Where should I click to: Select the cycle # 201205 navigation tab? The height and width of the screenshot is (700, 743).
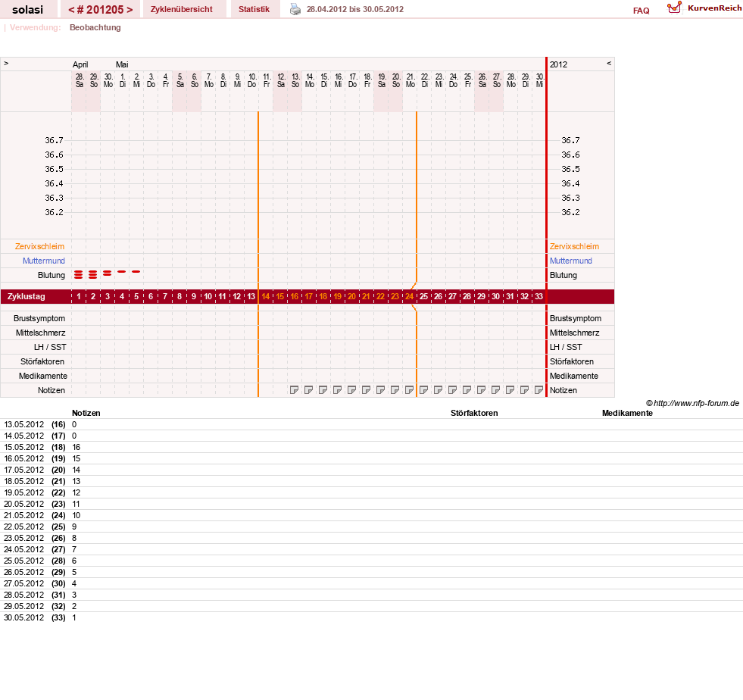pyautogui.click(x=101, y=9)
